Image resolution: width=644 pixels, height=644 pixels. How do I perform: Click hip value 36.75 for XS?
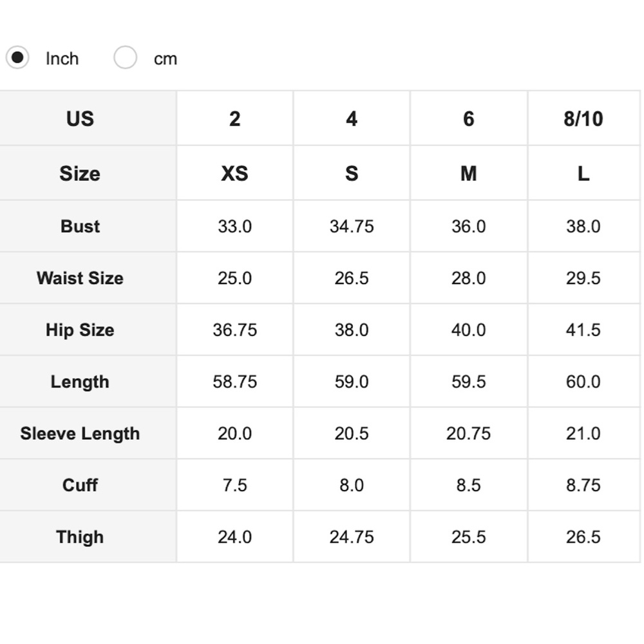(x=234, y=330)
